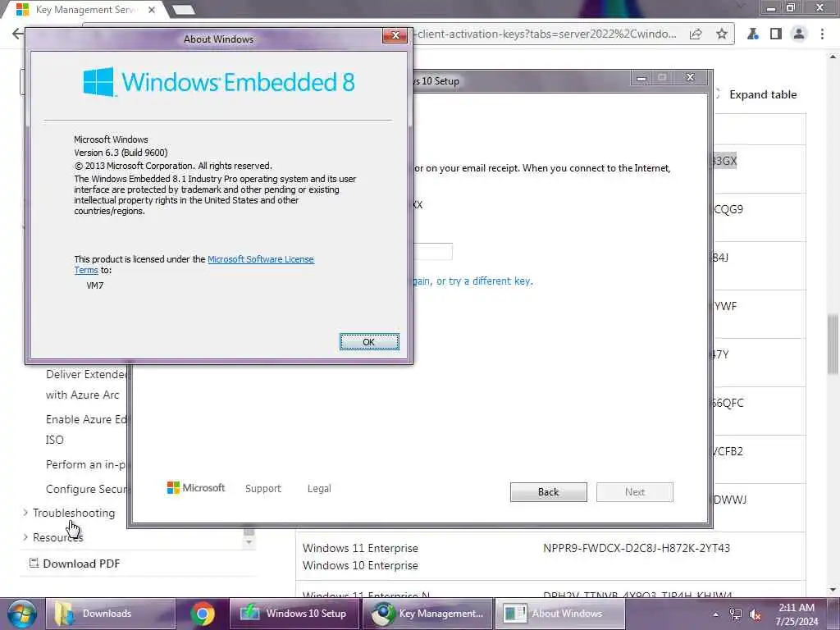Open Downloads folder from taskbar
Viewport: 840px width, 630px height.
click(x=111, y=614)
